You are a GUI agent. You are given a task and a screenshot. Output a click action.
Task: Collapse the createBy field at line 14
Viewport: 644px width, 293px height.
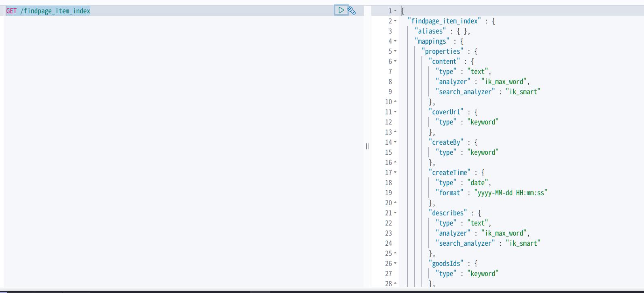395,142
